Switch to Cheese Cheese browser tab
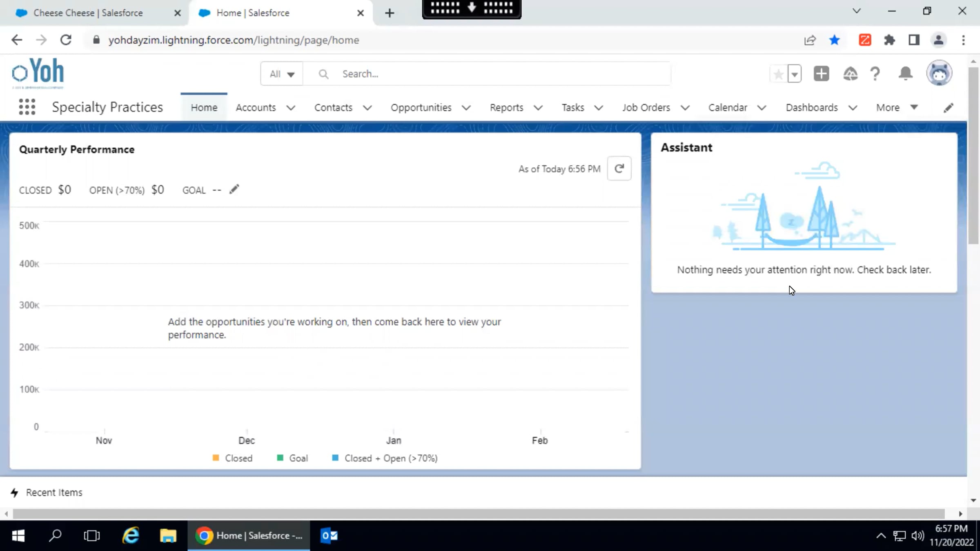This screenshot has width=980, height=551. click(x=88, y=13)
